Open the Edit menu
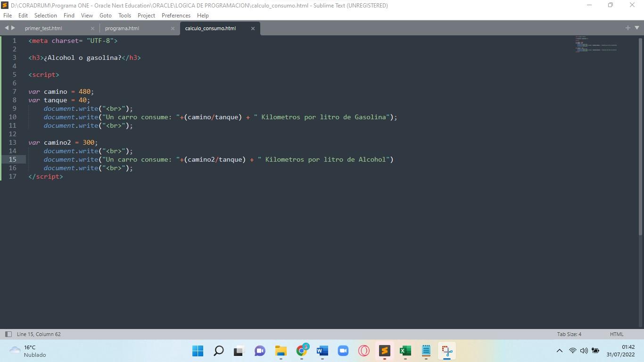Viewport: 644px width, 362px height. point(23,15)
